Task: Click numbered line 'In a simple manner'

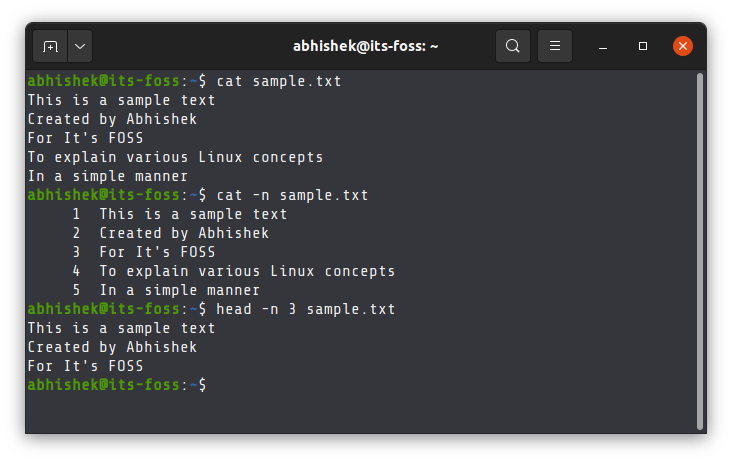Action: tap(180, 290)
